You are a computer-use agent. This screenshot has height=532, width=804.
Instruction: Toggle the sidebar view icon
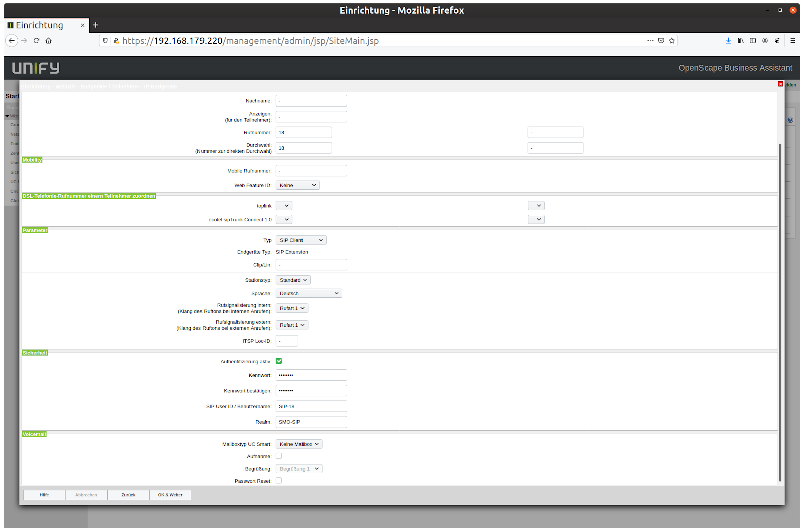tap(753, 41)
